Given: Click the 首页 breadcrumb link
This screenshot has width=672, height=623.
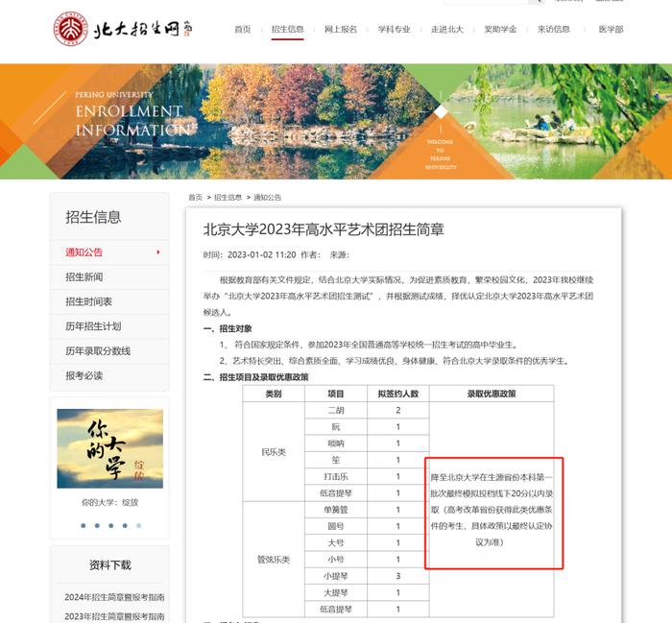Looking at the screenshot, I should coord(196,197).
